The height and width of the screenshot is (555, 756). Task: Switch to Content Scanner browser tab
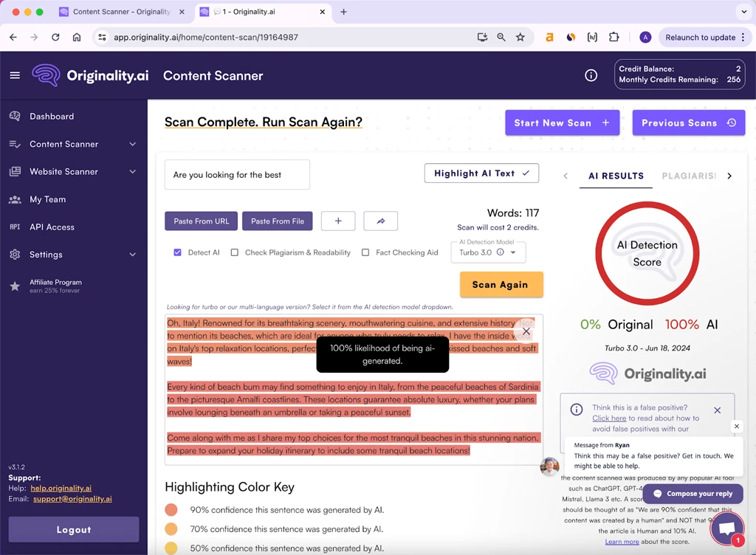click(x=121, y=12)
